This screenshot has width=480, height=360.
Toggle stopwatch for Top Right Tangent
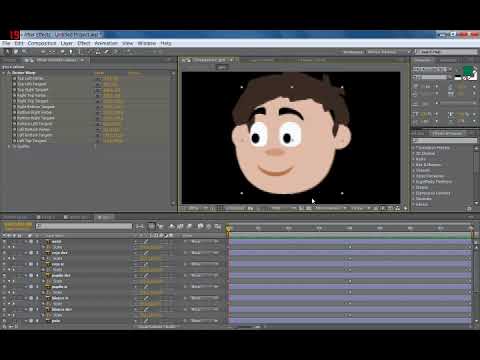pyautogui.click(x=14, y=90)
